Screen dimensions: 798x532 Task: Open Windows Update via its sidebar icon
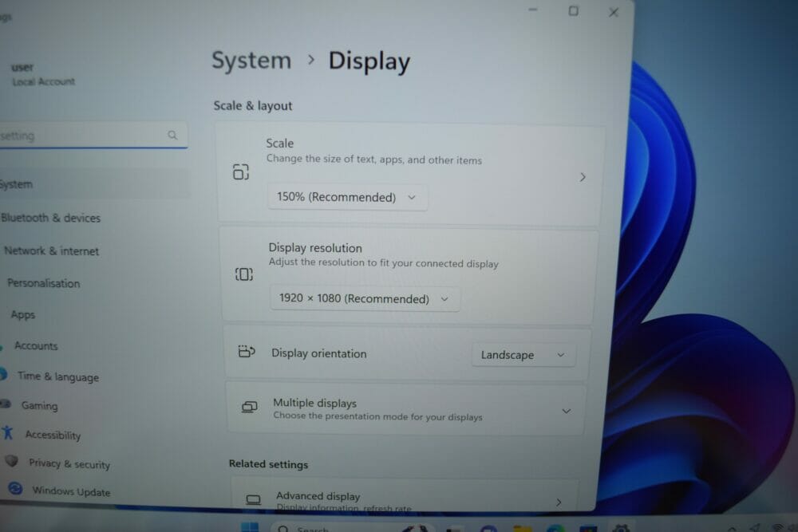pos(15,489)
